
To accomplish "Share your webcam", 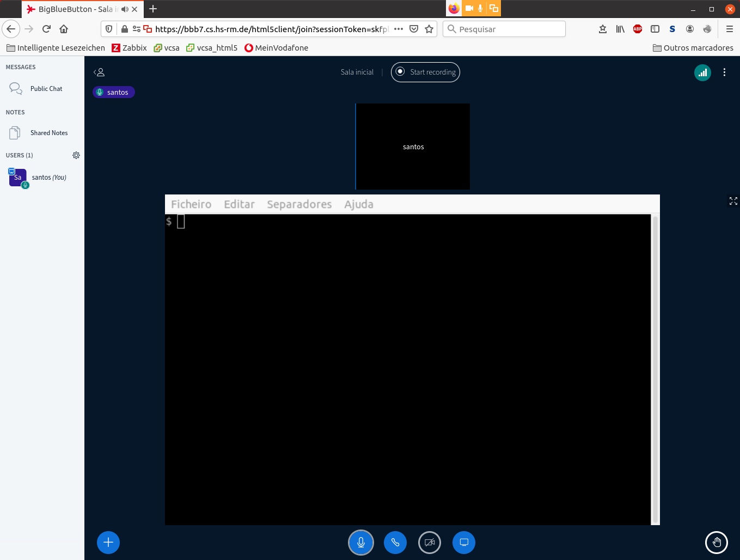I will tap(430, 543).
